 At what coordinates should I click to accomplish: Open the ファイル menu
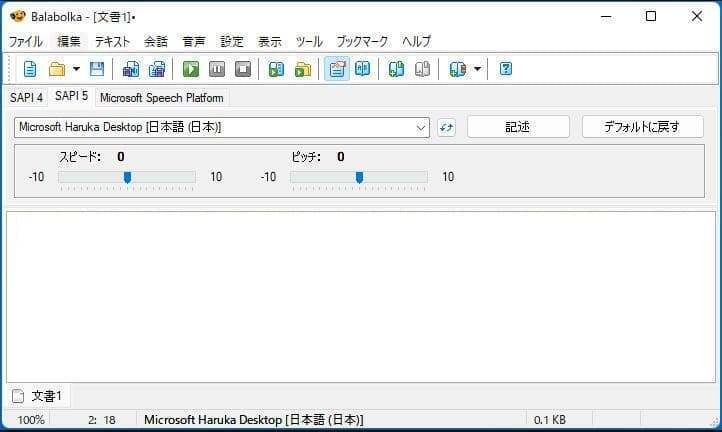point(26,41)
